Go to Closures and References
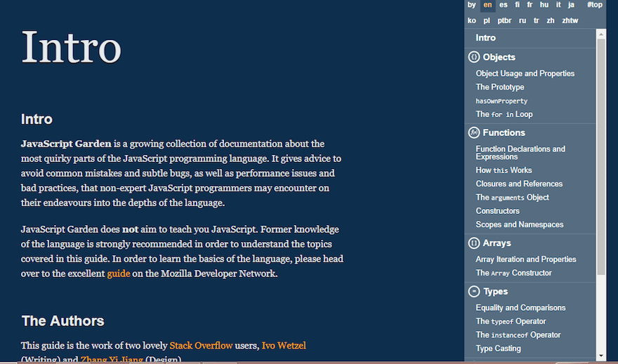This screenshot has height=364, width=618. click(x=519, y=184)
